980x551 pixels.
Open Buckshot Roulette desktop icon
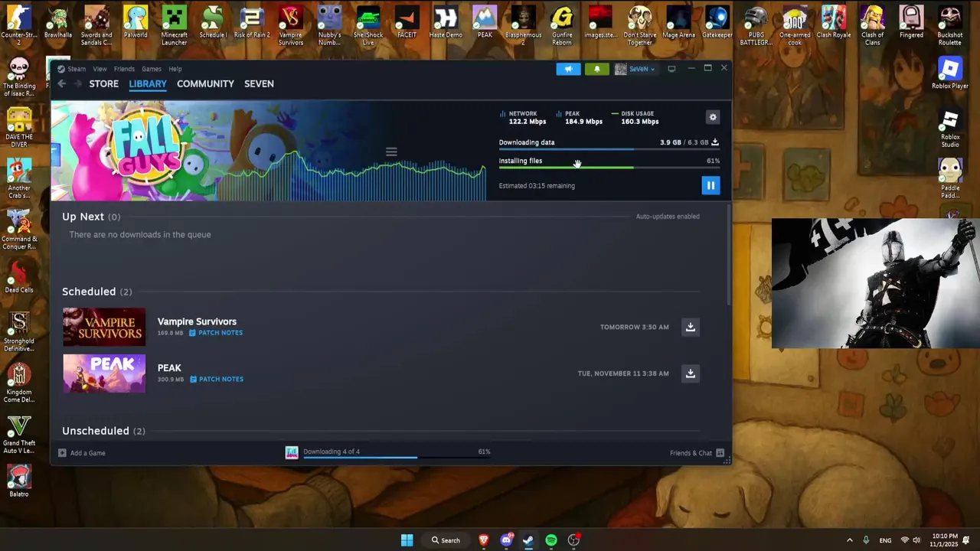click(x=950, y=24)
